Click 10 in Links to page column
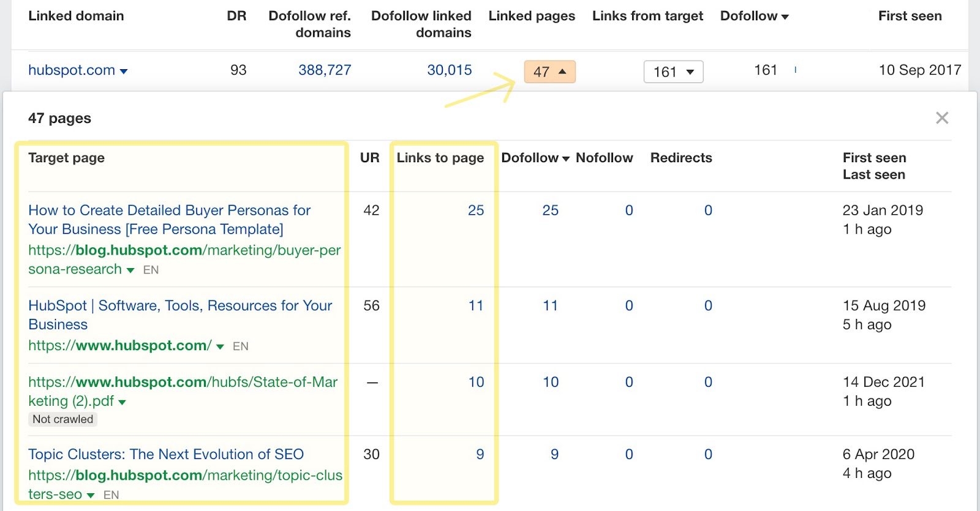This screenshot has width=980, height=511. (476, 382)
